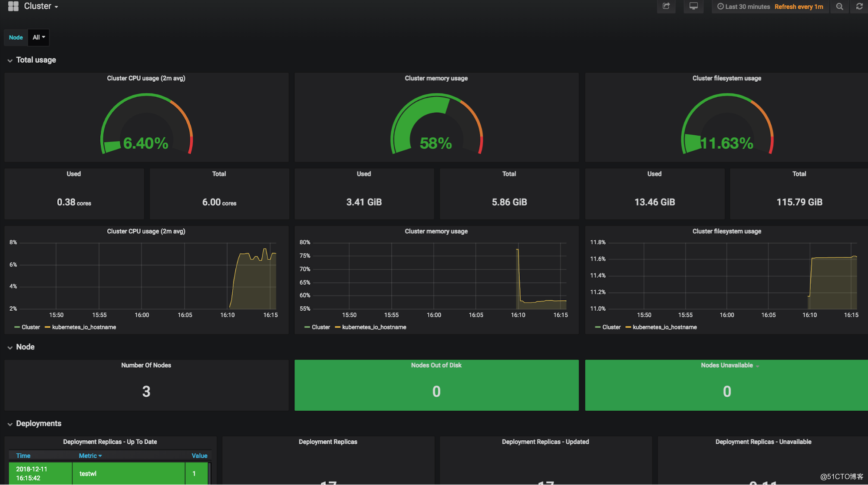868x485 pixels.
Task: Click the 58% memory gauge value
Action: [436, 143]
